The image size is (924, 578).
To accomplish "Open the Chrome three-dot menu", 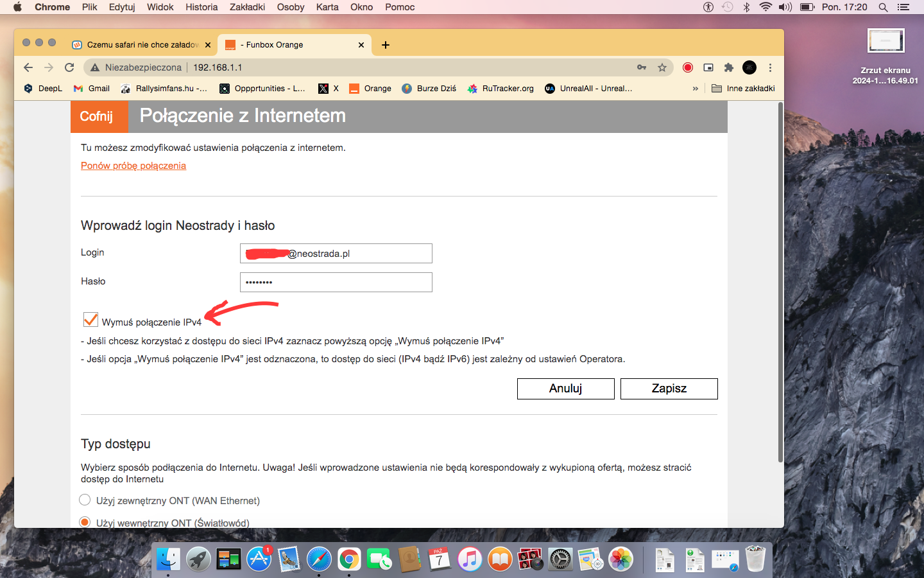I will (770, 67).
